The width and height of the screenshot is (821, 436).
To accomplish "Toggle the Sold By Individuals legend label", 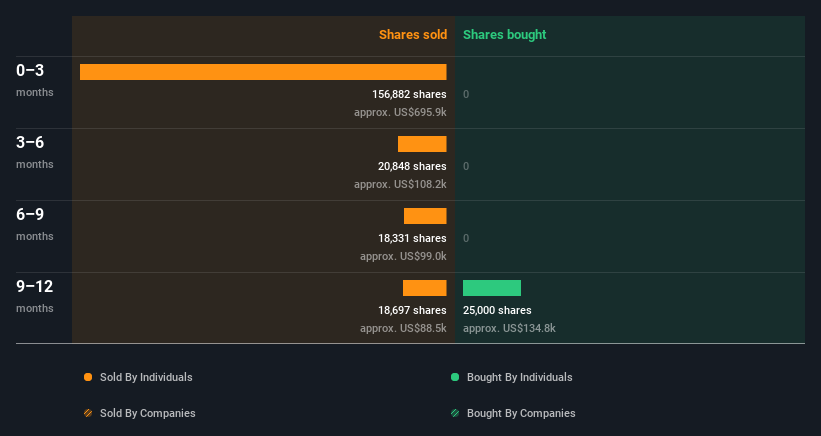I will pos(146,377).
